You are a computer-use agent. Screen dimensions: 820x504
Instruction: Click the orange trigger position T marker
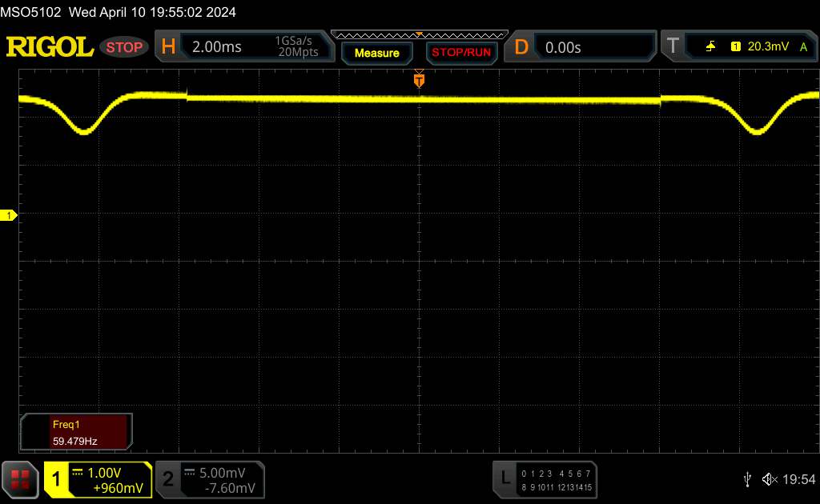[419, 80]
